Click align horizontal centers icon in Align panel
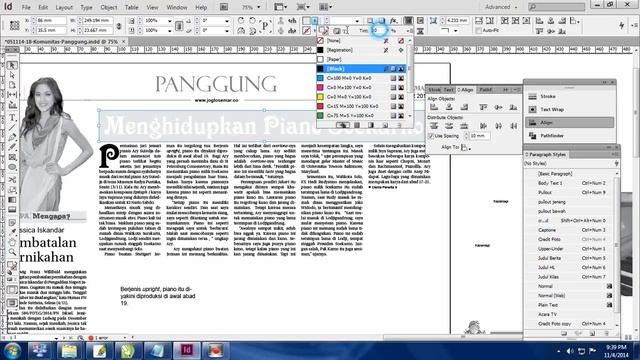Image resolution: width=640 pixels, height=360 pixels. click(x=449, y=107)
